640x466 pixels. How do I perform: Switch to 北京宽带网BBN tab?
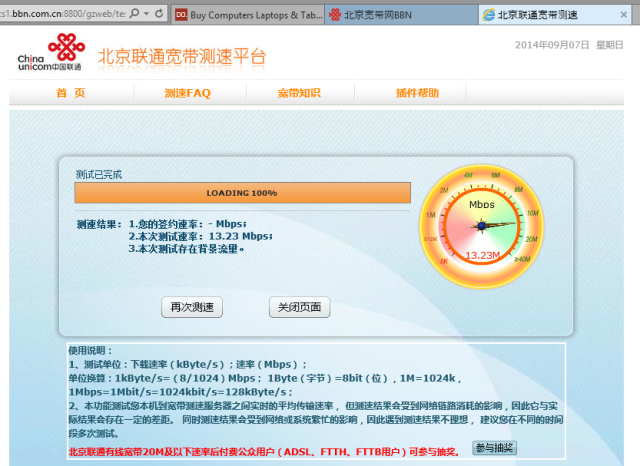tap(401, 15)
